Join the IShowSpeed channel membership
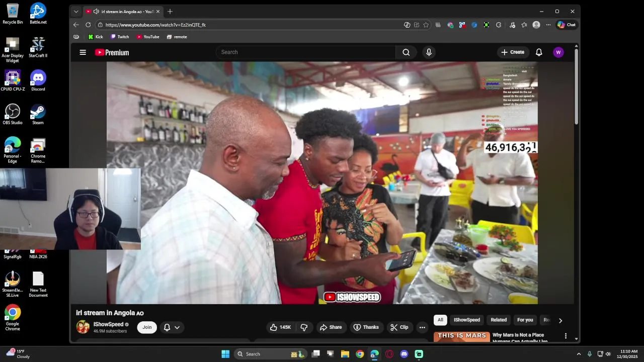This screenshot has width=644, height=362. point(147,327)
